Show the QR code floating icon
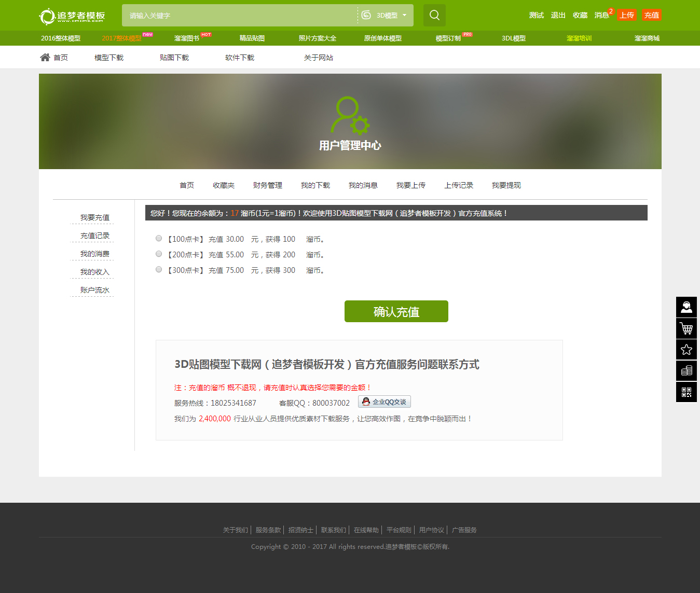Viewport: 700px width, 593px height. [686, 392]
